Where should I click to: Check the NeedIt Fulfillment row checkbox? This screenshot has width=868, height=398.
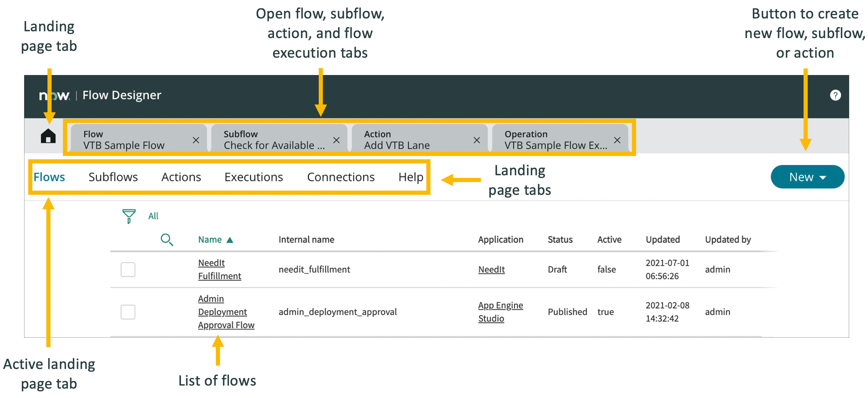[128, 269]
